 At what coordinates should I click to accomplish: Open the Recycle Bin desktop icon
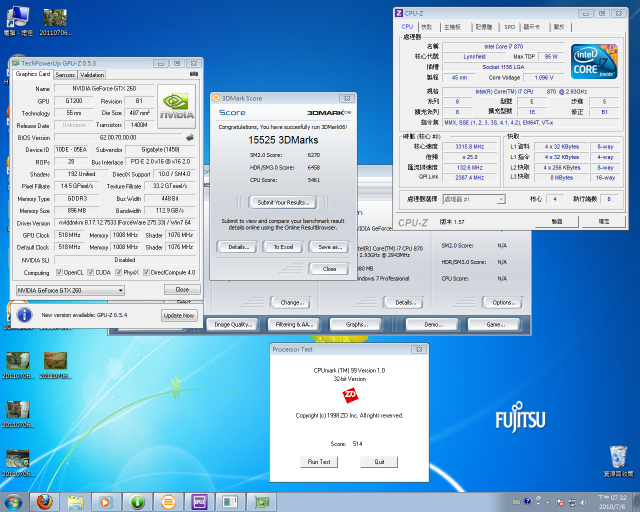point(618,461)
